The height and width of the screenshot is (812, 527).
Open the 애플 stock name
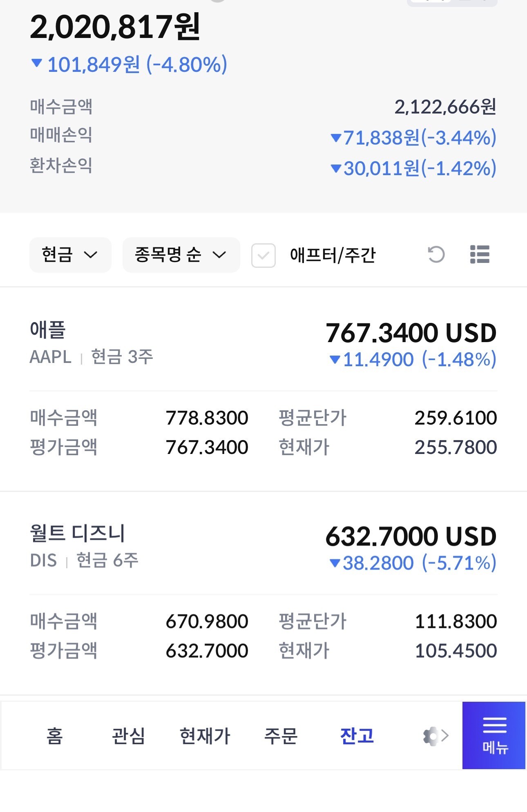pyautogui.click(x=48, y=330)
